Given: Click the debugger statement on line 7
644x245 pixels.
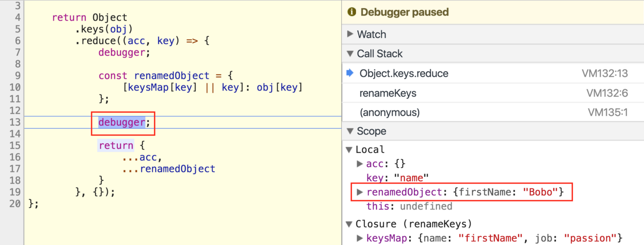Looking at the screenshot, I should click(124, 52).
